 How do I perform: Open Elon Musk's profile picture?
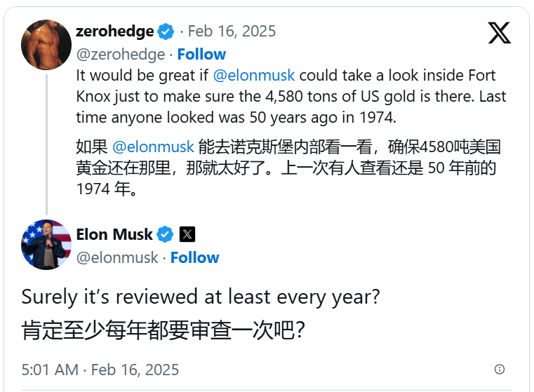(x=46, y=245)
